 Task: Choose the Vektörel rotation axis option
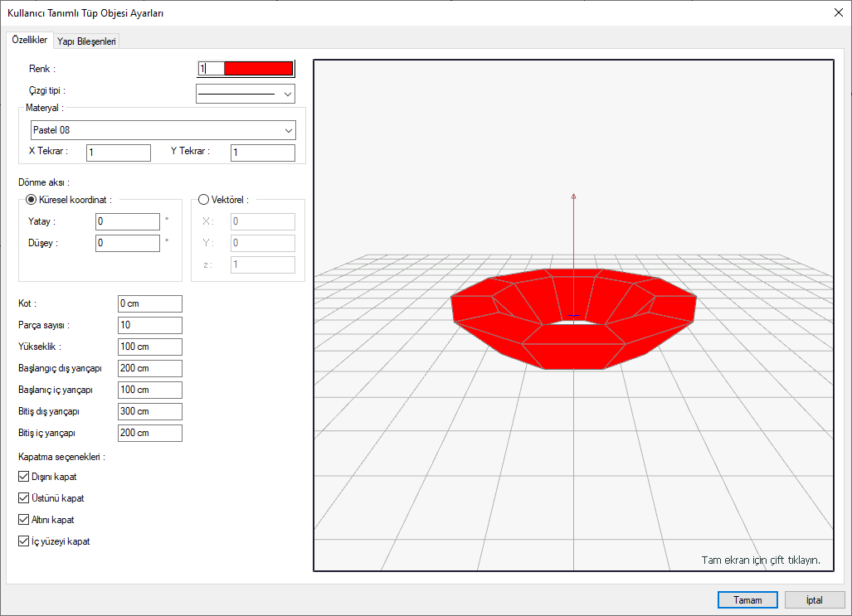(x=203, y=199)
